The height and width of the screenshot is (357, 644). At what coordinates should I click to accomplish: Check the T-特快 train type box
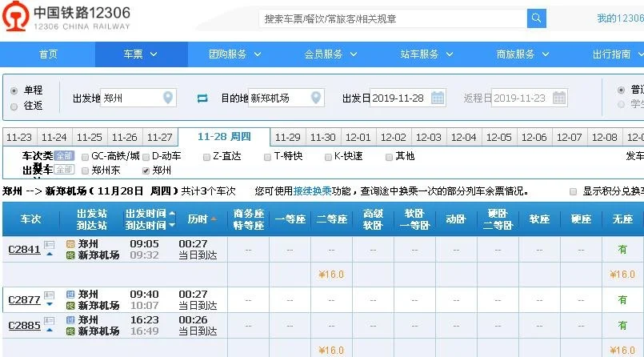pos(267,157)
